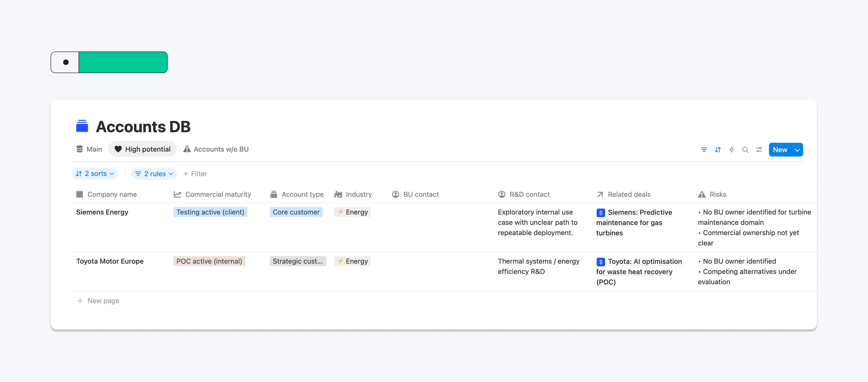Click dollar icon beside the Toyota deal
Image resolution: width=868 pixels, height=382 pixels.
pyautogui.click(x=600, y=262)
